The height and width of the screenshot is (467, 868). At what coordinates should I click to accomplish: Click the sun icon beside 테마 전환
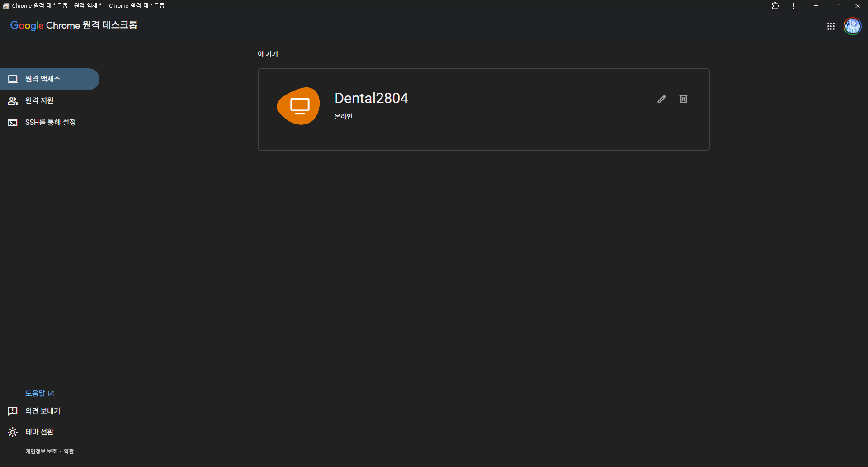13,432
